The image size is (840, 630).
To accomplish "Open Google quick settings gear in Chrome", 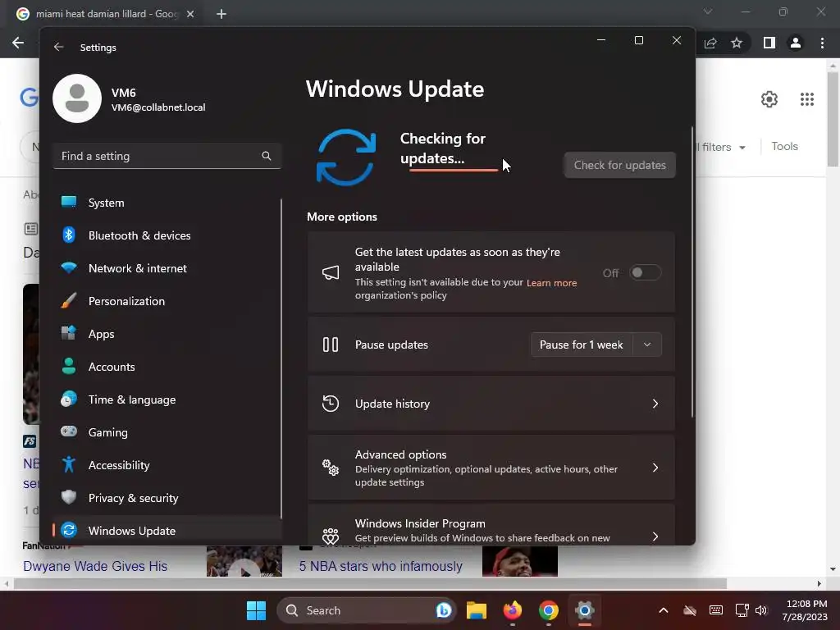I will pos(769,99).
